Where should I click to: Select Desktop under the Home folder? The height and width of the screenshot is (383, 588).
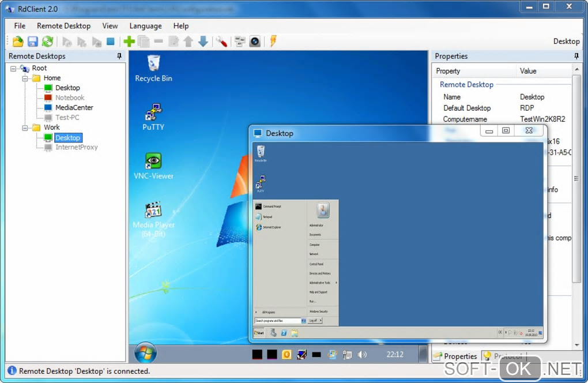coord(67,88)
